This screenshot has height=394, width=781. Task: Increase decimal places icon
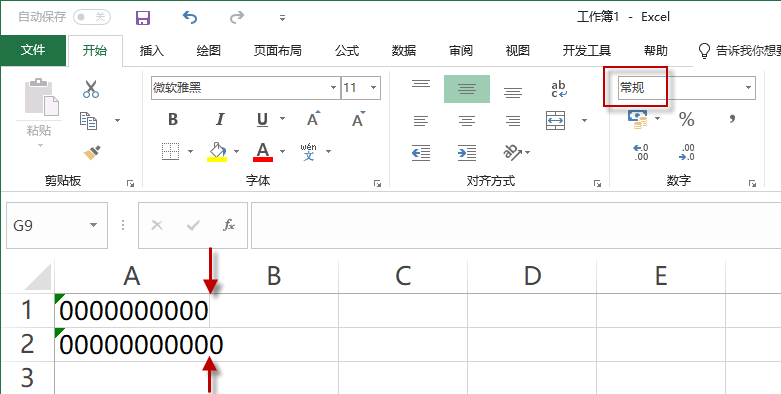pyautogui.click(x=641, y=152)
